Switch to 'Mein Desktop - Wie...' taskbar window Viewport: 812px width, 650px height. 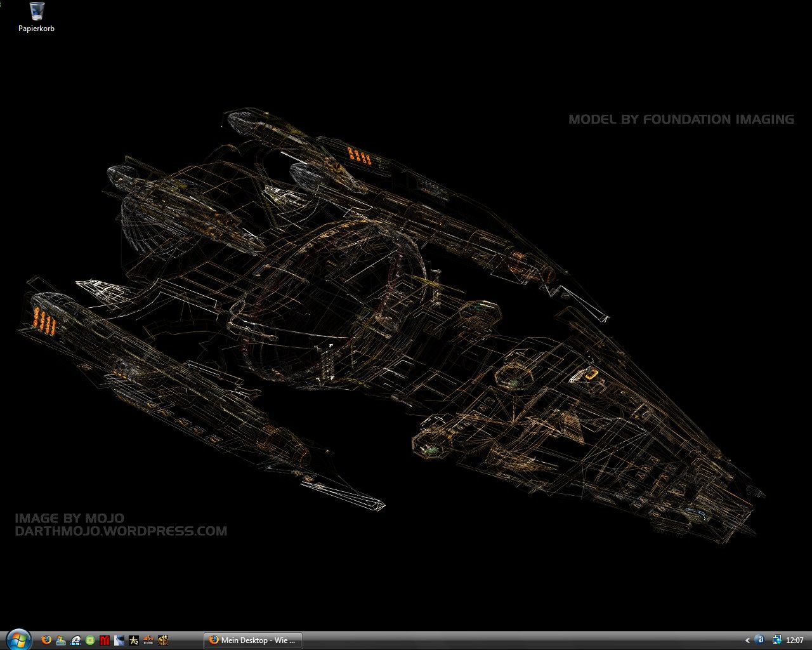252,640
